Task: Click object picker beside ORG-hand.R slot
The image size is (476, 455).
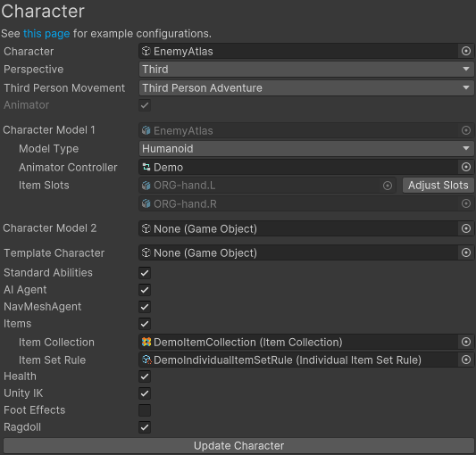Action: pos(465,203)
